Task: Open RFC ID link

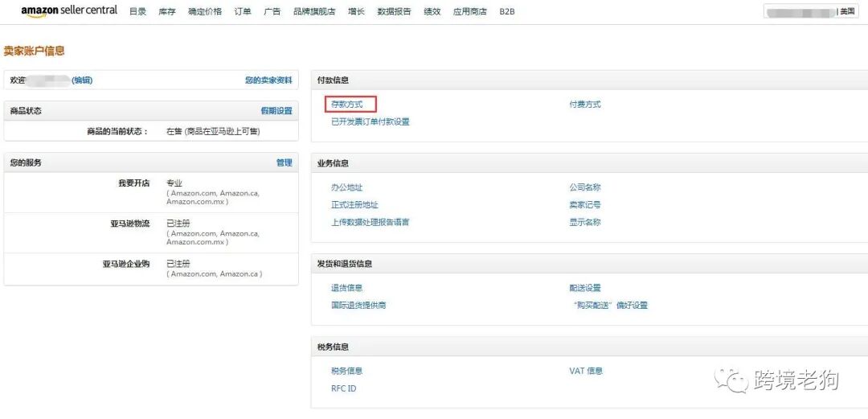Action: [344, 388]
